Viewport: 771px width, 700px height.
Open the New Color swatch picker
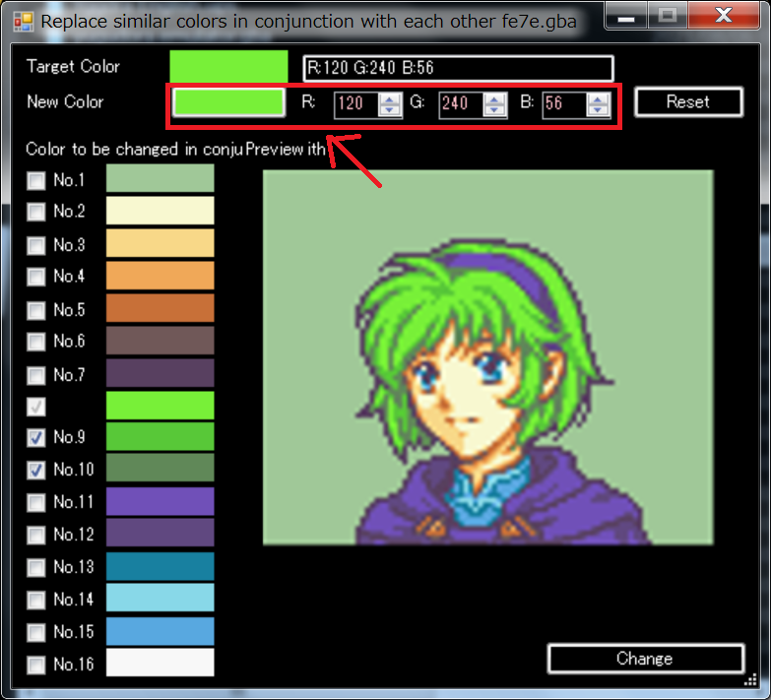[x=229, y=102]
